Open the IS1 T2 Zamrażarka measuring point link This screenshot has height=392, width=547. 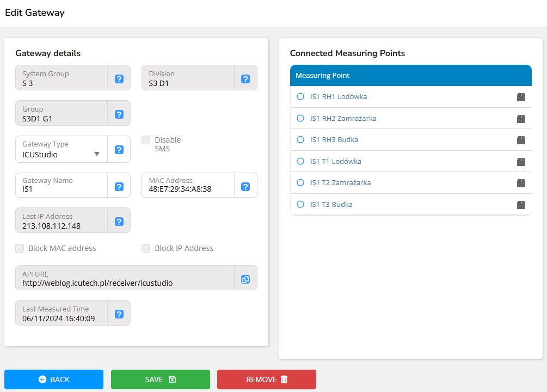340,183
